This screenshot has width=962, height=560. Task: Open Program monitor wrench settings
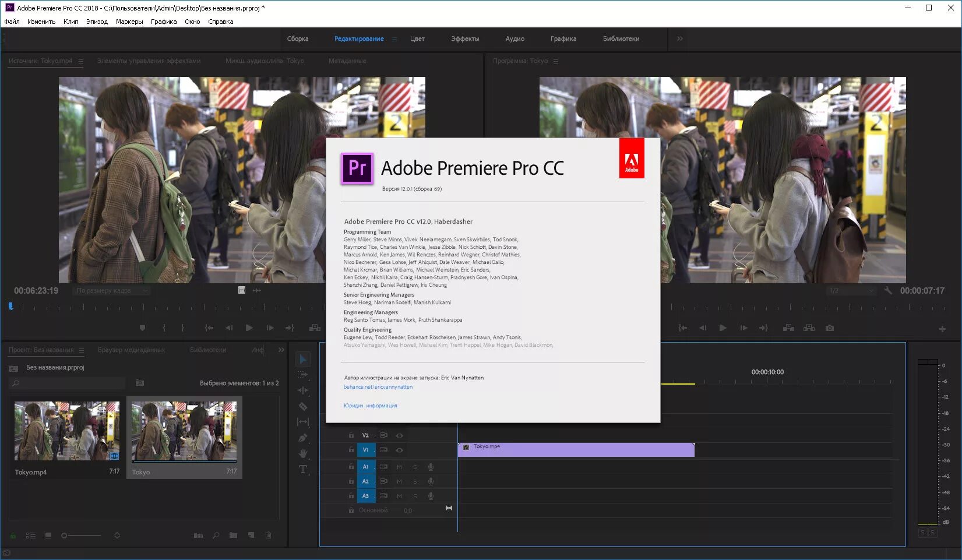pyautogui.click(x=888, y=290)
